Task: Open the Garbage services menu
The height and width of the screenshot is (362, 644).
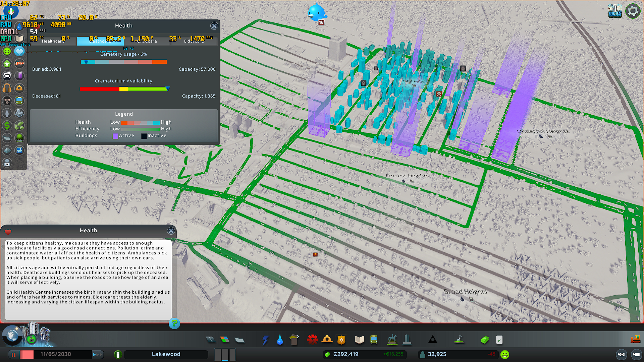Action: coord(294,340)
